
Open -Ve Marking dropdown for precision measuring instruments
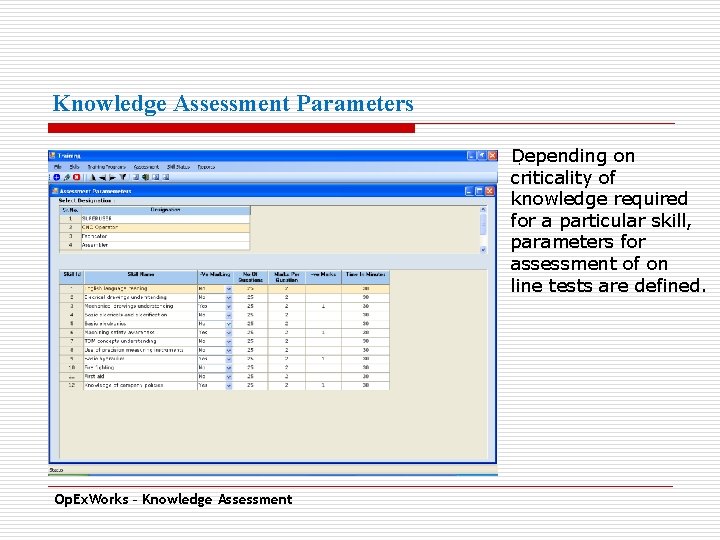pos(229,350)
